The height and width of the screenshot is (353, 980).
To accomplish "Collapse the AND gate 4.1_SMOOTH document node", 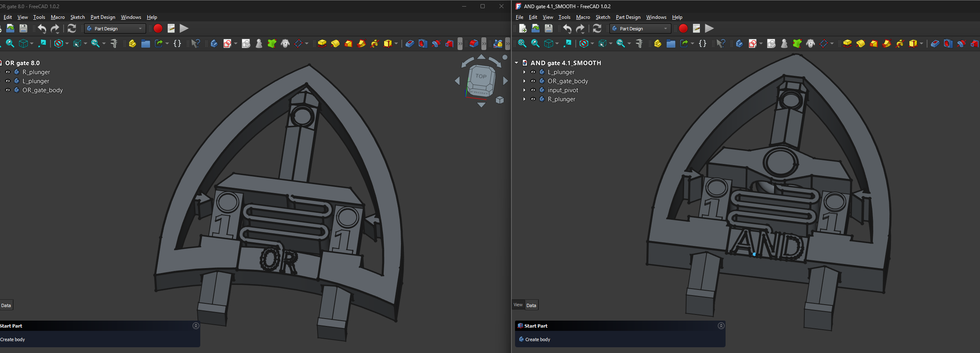I will [x=516, y=63].
